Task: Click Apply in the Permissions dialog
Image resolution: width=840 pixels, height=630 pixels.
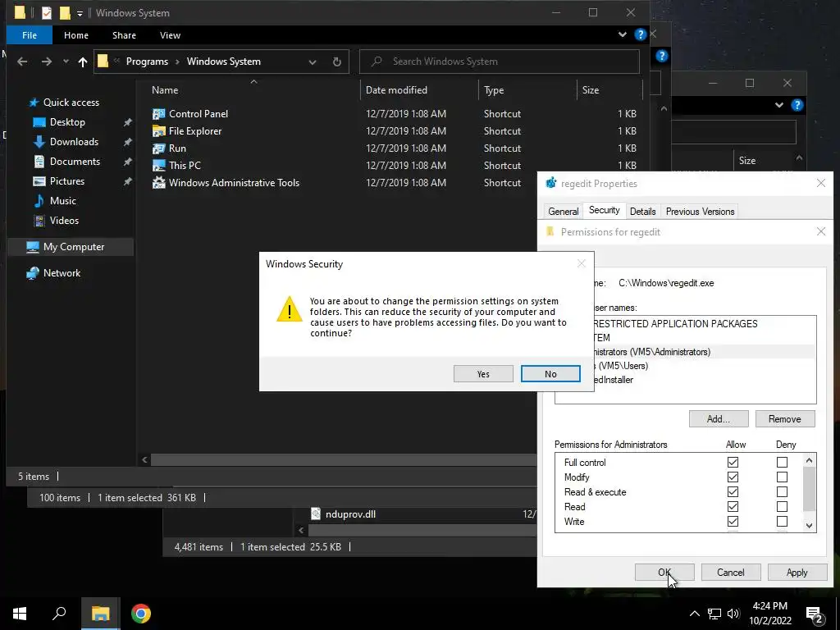Action: tap(797, 572)
